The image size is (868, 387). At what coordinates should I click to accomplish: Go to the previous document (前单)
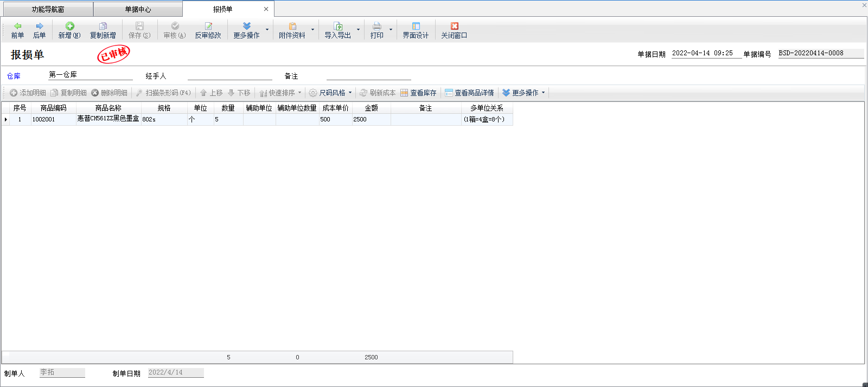coord(17,30)
